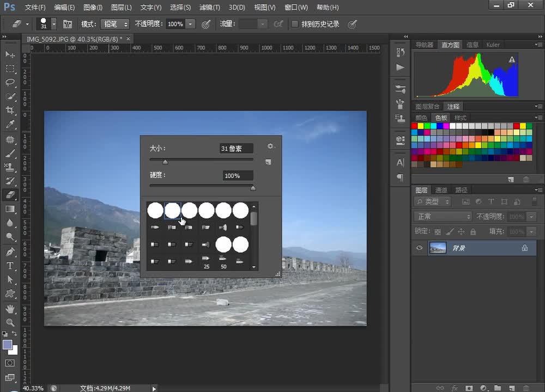This screenshot has height=392, width=545.
Task: Select the Lasso tool
Action: coord(10,82)
